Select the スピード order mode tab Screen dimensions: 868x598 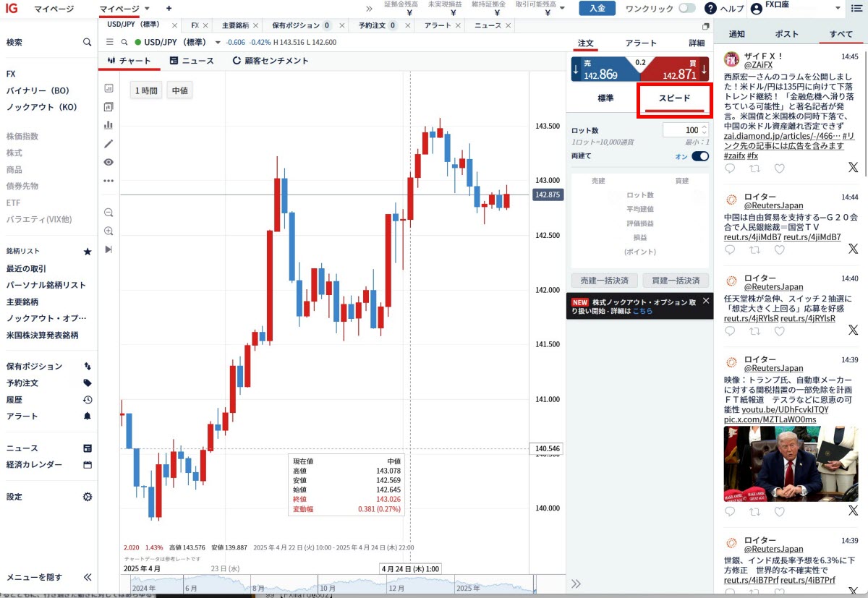tap(674, 100)
